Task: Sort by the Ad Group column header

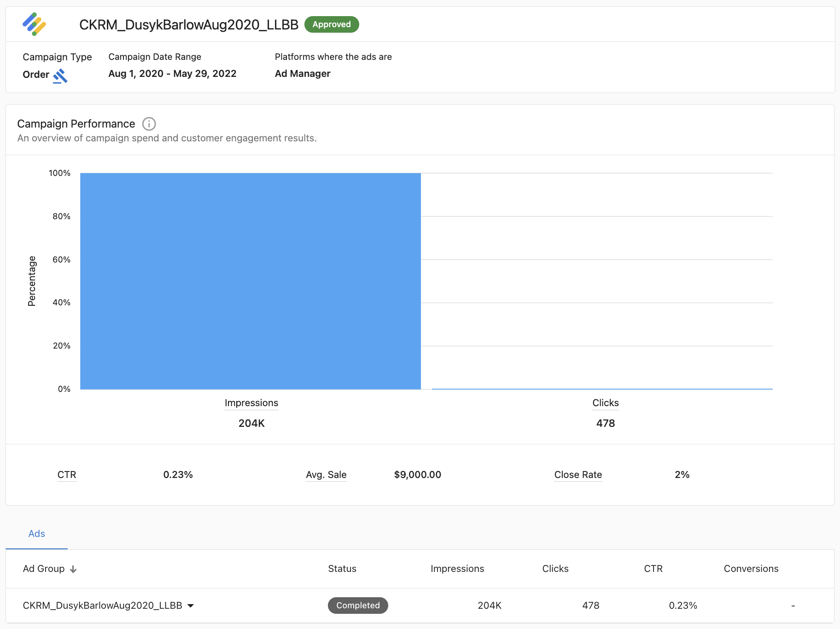Action: [44, 569]
